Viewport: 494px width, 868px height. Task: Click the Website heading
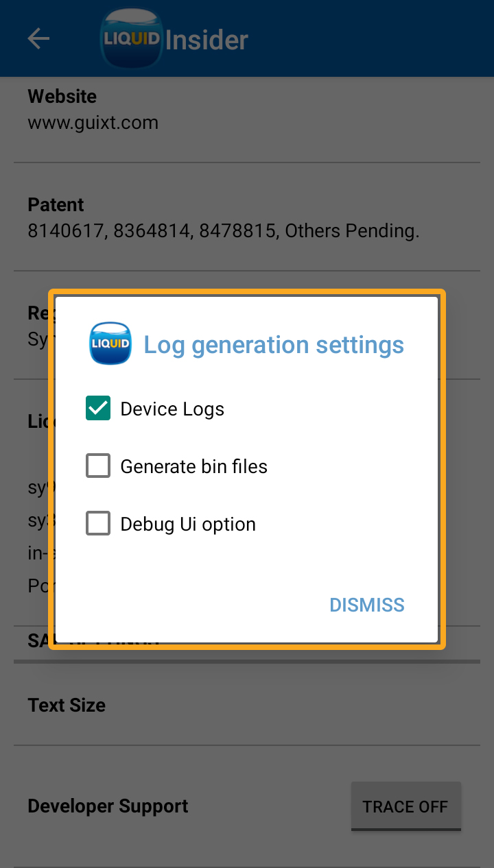point(62,96)
